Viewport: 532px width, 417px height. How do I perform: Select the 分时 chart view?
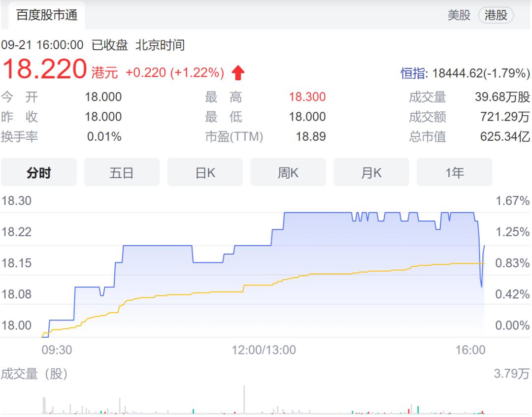coord(39,172)
